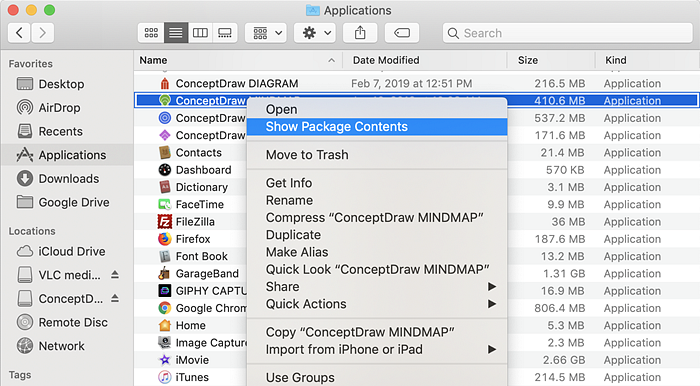Switch to list view
The image size is (700, 386).
tap(176, 33)
